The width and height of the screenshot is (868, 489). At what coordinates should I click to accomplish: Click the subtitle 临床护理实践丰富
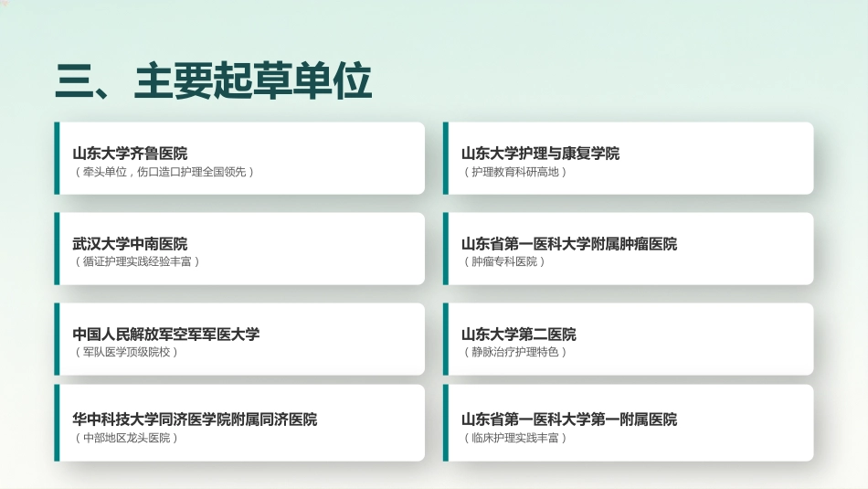point(514,438)
